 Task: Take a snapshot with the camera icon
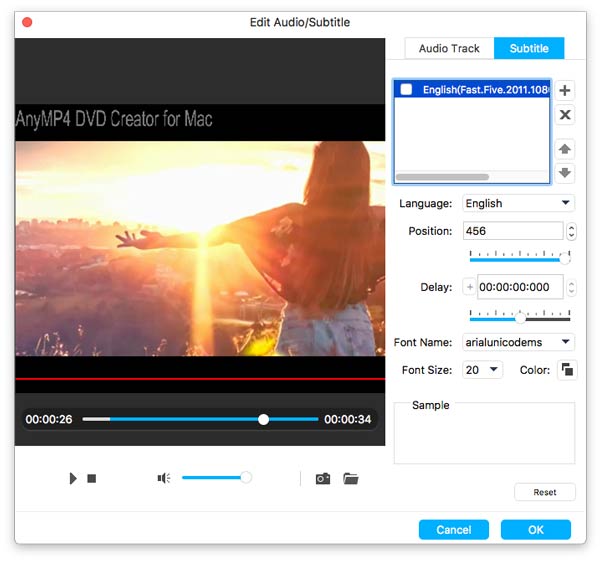(323, 479)
